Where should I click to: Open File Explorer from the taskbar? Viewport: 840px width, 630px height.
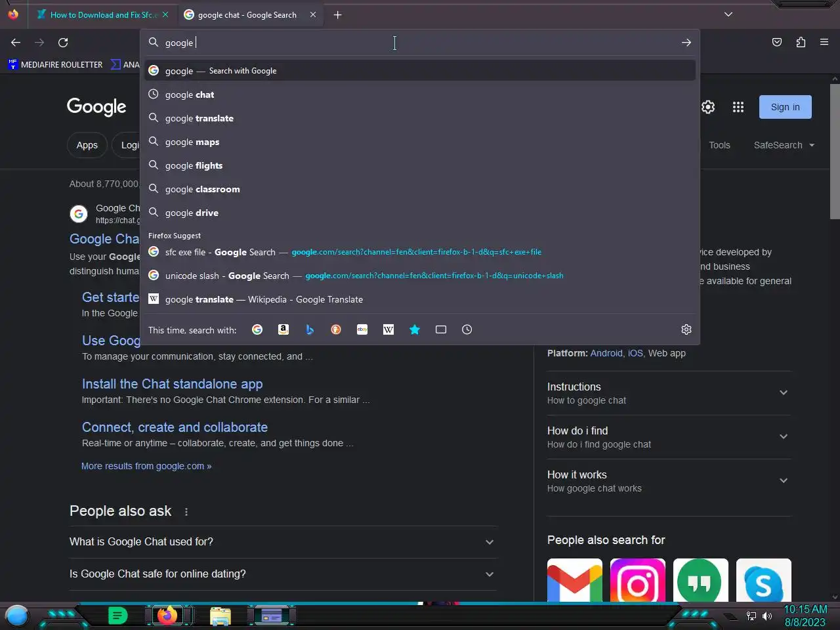coord(220,616)
